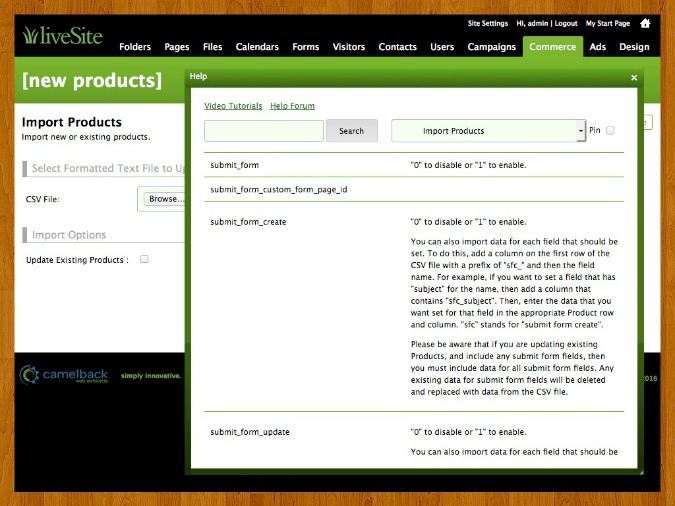The width and height of the screenshot is (675, 506).
Task: Click the submit_form field name
Action: [x=235, y=165]
